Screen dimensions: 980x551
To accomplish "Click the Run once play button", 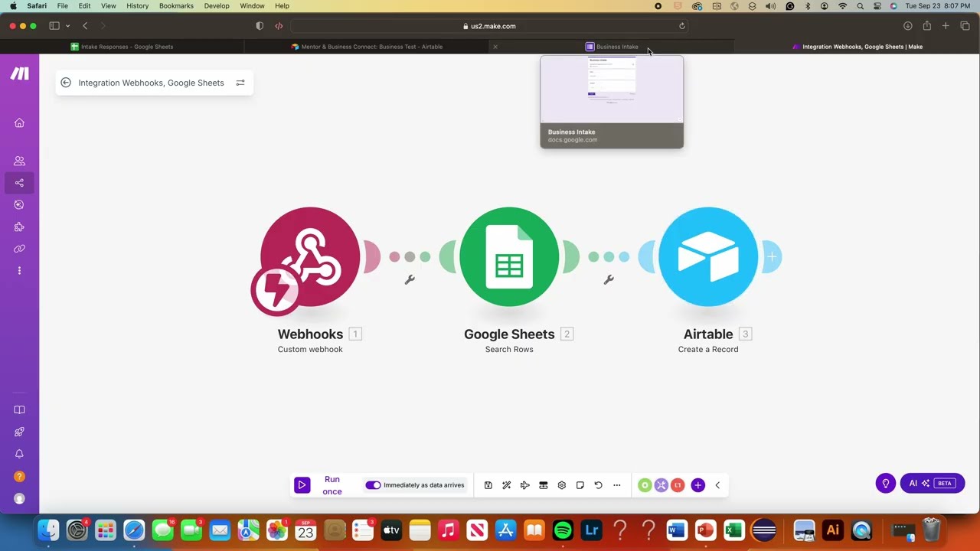I will [302, 485].
